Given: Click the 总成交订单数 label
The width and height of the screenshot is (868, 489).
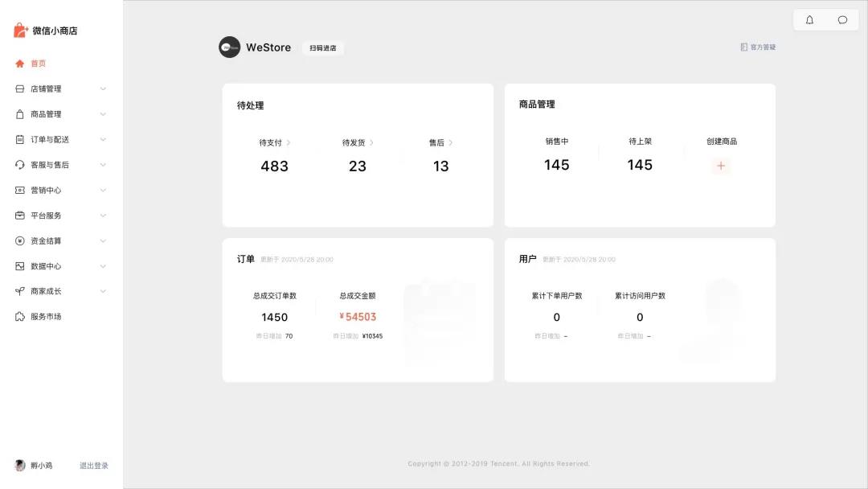Looking at the screenshot, I should [x=275, y=296].
